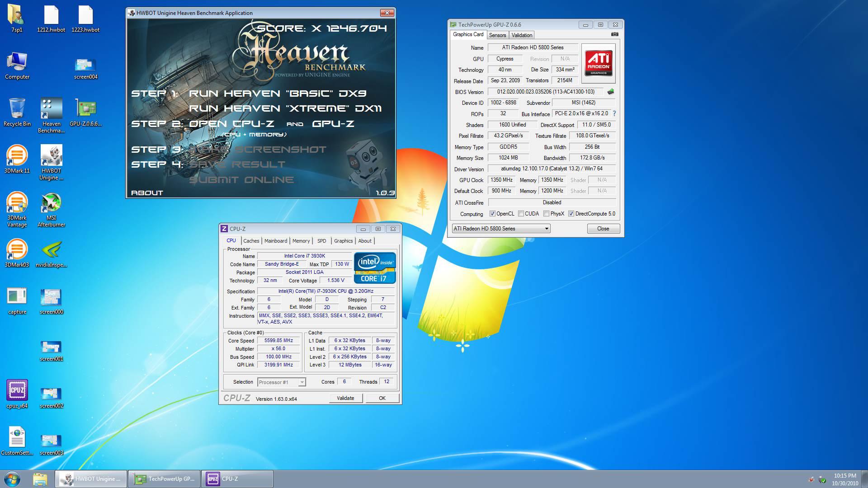Click GPU-Z link in Heaven step 2
Image resolution: width=868 pixels, height=488 pixels.
(x=333, y=124)
